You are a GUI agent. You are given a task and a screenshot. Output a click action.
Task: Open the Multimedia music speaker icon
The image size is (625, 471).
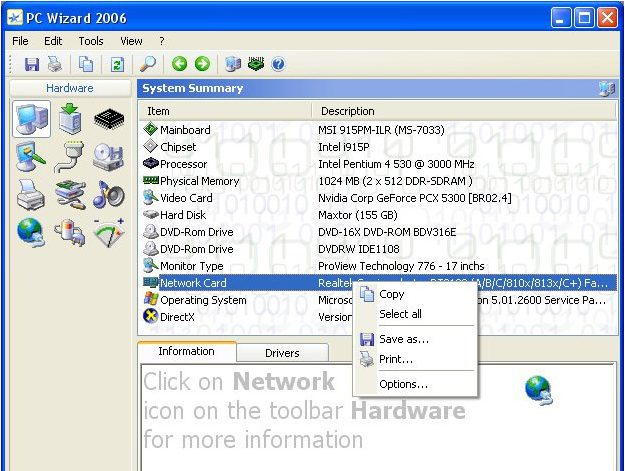[108, 195]
